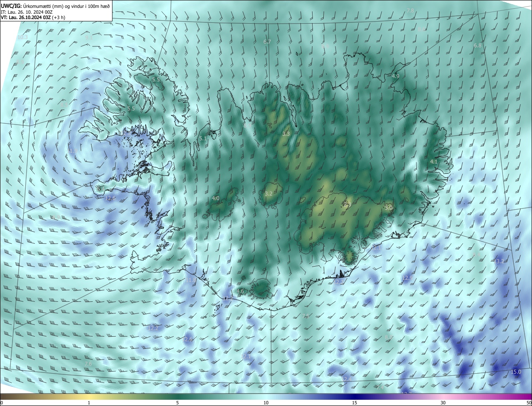Click the 3.0 value label on the map
532x406 pixels.
(389, 207)
